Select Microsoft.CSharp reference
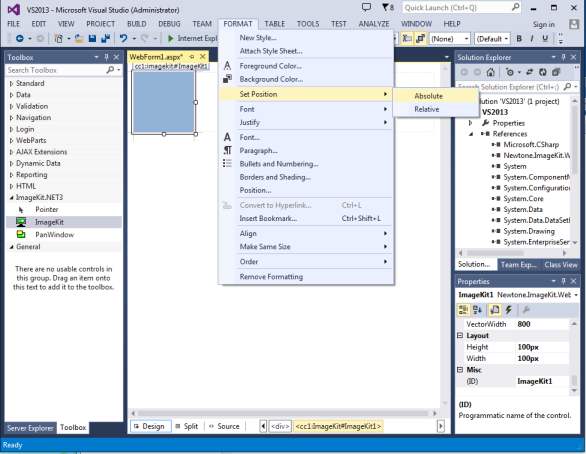This screenshot has width=586, height=454. (x=531, y=145)
